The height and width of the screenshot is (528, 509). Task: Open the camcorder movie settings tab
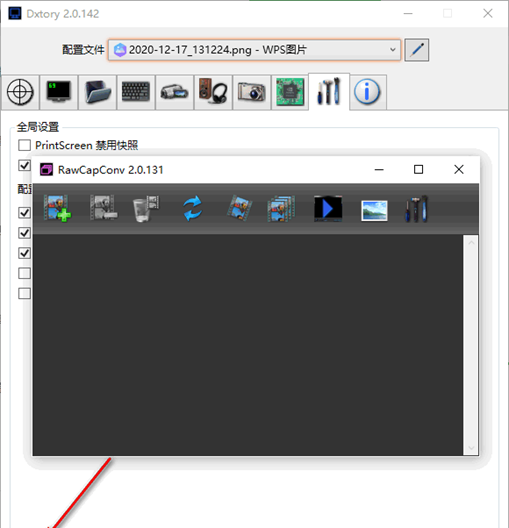[174, 92]
